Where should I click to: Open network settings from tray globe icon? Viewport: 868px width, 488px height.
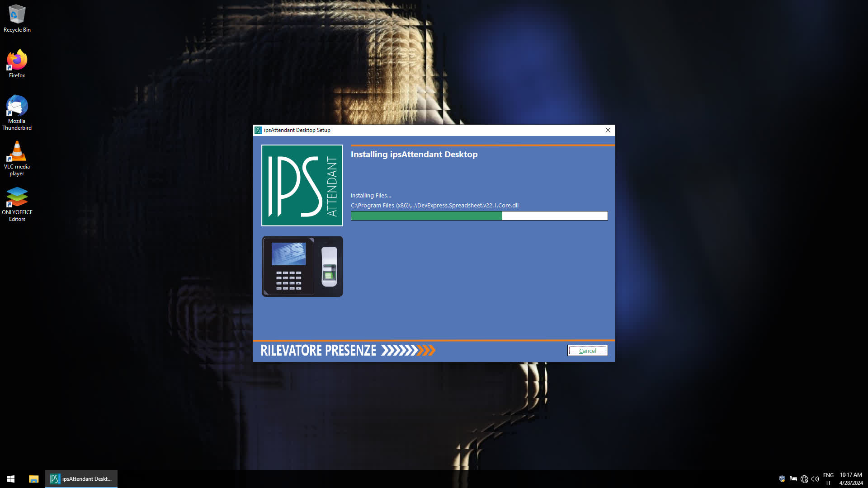coord(804,479)
